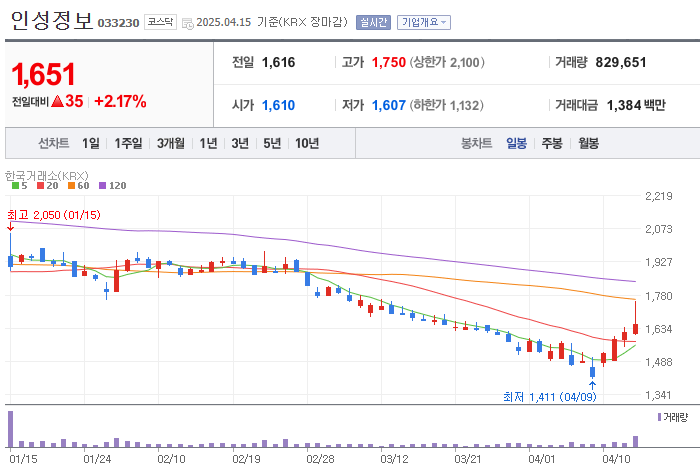Click the red up-triangle change indicator
This screenshot has height=467, width=700.
pyautogui.click(x=57, y=101)
